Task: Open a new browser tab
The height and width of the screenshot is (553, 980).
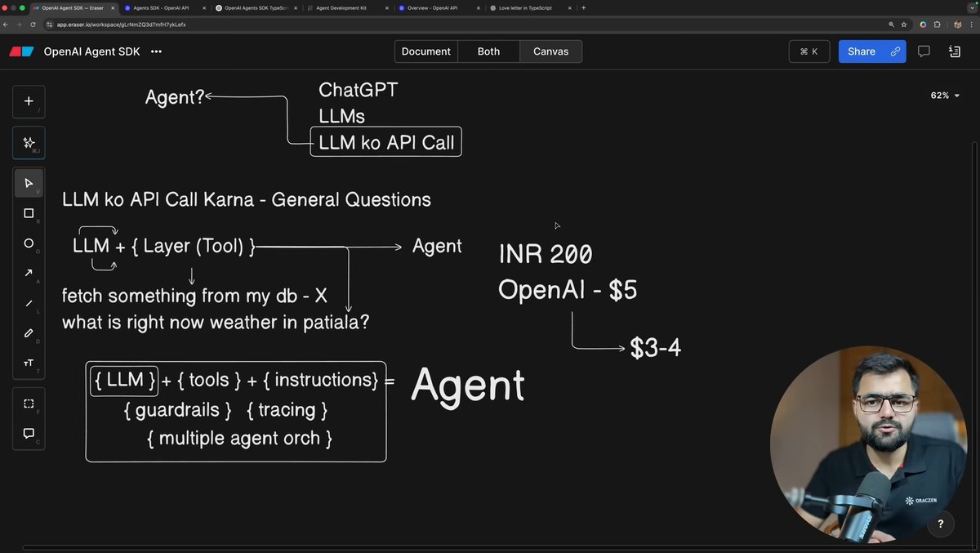Action: (583, 7)
